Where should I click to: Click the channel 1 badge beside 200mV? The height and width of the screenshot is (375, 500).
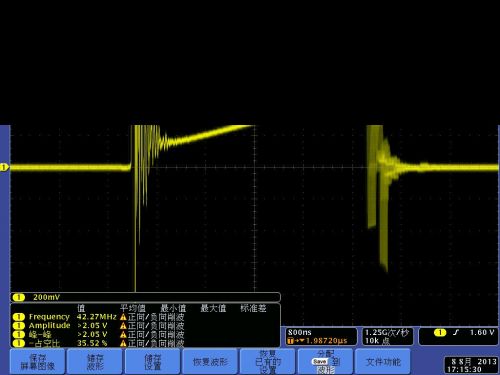(19, 297)
